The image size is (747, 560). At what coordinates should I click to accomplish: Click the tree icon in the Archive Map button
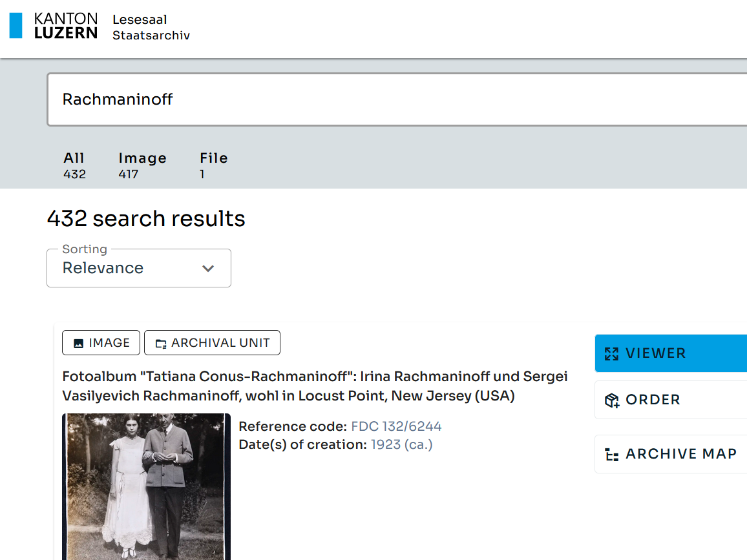coord(611,455)
